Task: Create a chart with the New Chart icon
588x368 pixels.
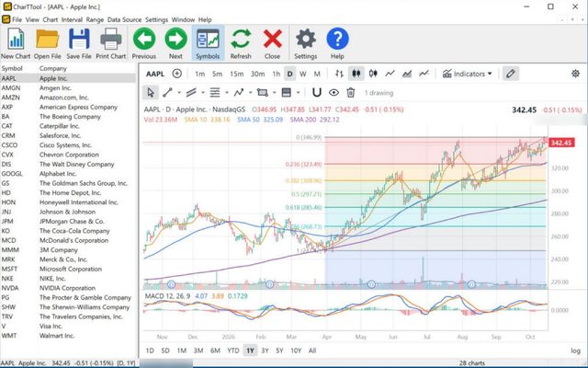Action: pyautogui.click(x=16, y=39)
